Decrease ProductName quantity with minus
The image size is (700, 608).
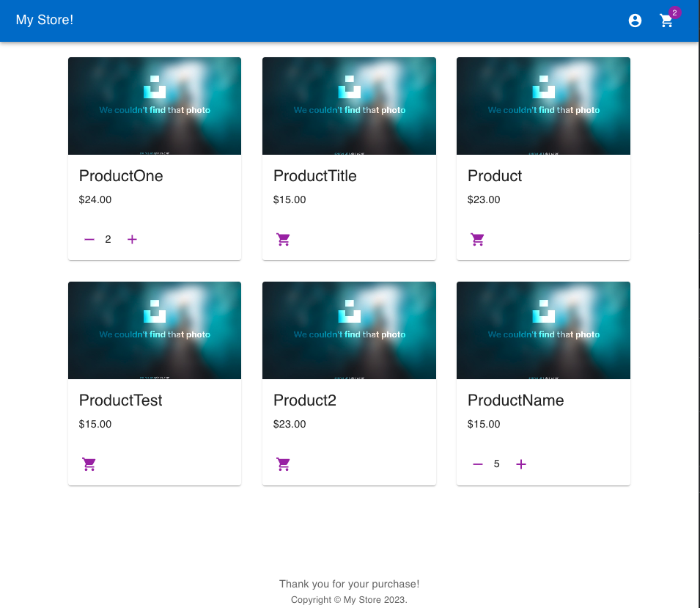point(478,464)
